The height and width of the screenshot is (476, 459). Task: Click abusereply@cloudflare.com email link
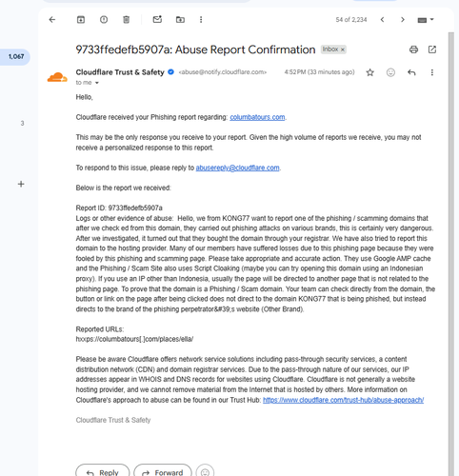click(x=237, y=168)
